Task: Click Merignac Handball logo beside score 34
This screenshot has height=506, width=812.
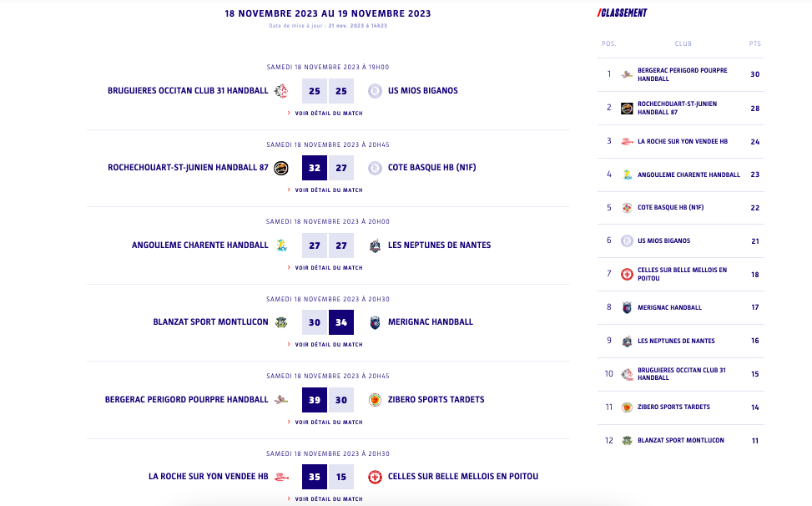Action: click(x=375, y=322)
